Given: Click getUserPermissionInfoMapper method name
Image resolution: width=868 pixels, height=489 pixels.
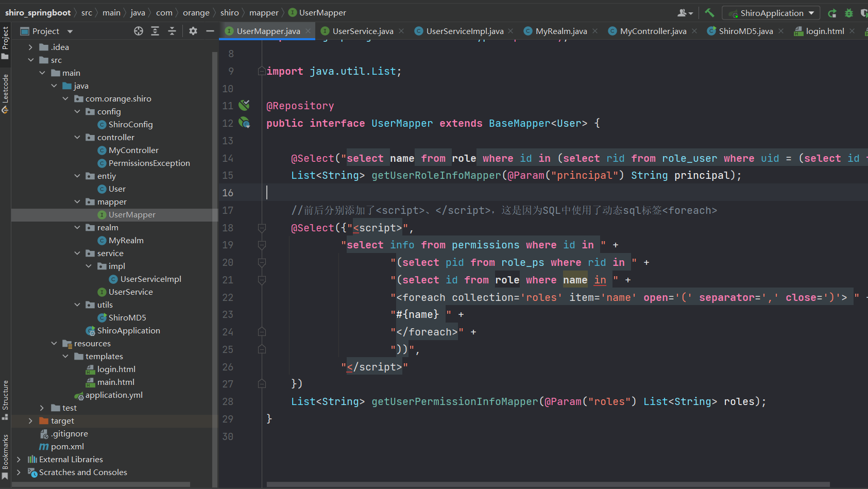Looking at the screenshot, I should pyautogui.click(x=455, y=401).
